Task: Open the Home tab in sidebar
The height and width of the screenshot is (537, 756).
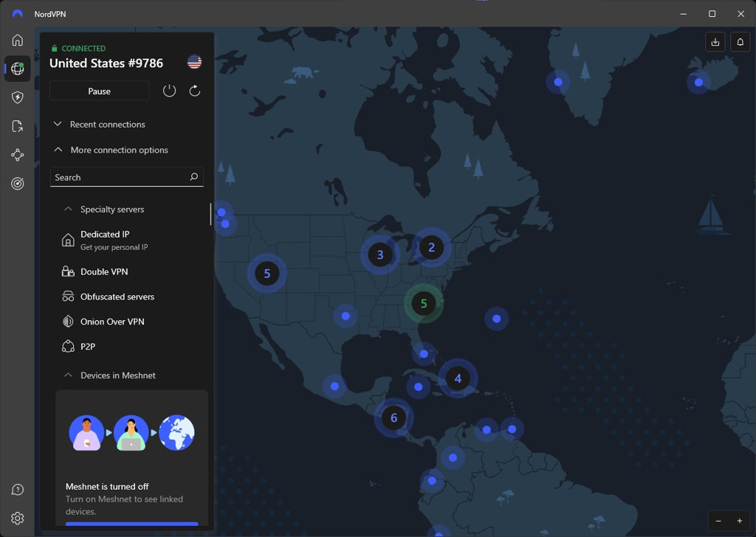Action: [18, 40]
